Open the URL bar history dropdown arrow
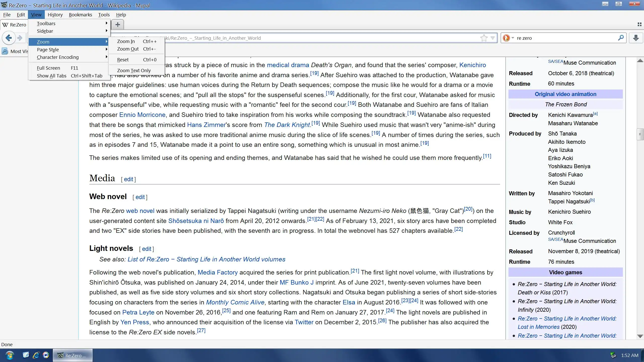The height and width of the screenshot is (362, 644). (x=493, y=38)
